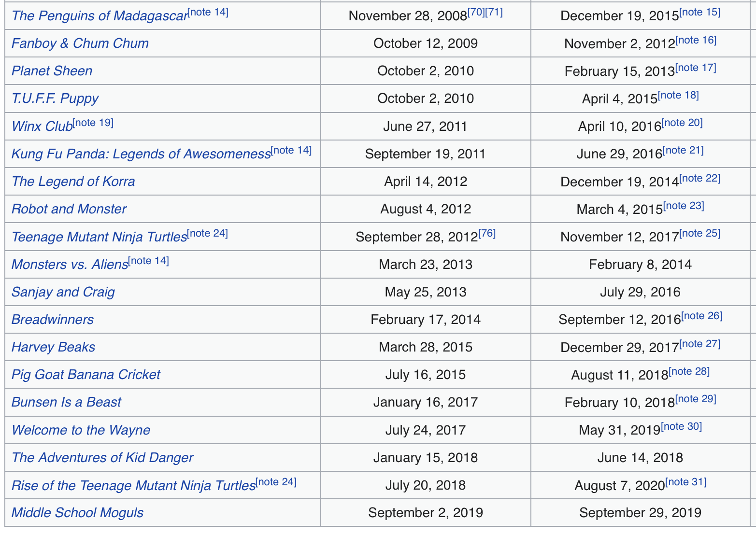The height and width of the screenshot is (535, 756).
Task: Open note 24 beside Teenage Mutant Ninja Turtles 2012
Action: (208, 233)
